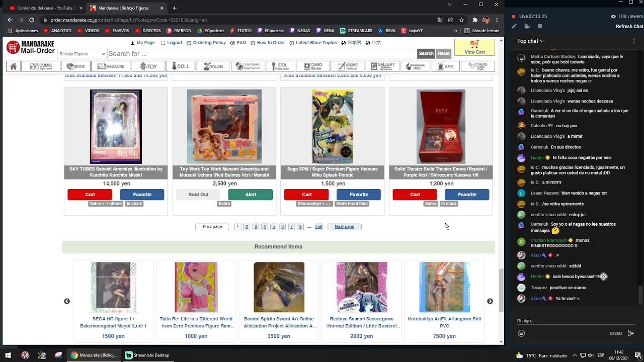Send the chat message arrow
Image resolution: width=644 pixels, height=362 pixels.
tap(631, 333)
